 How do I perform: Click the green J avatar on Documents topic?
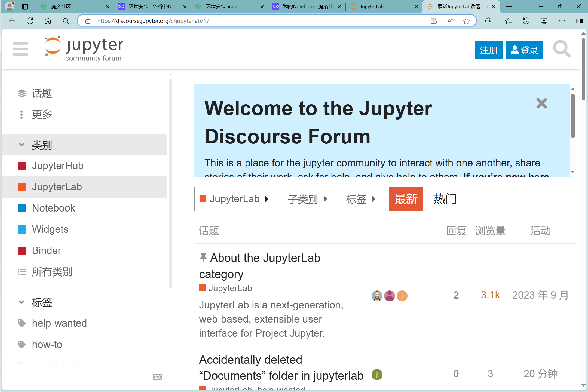tap(377, 375)
